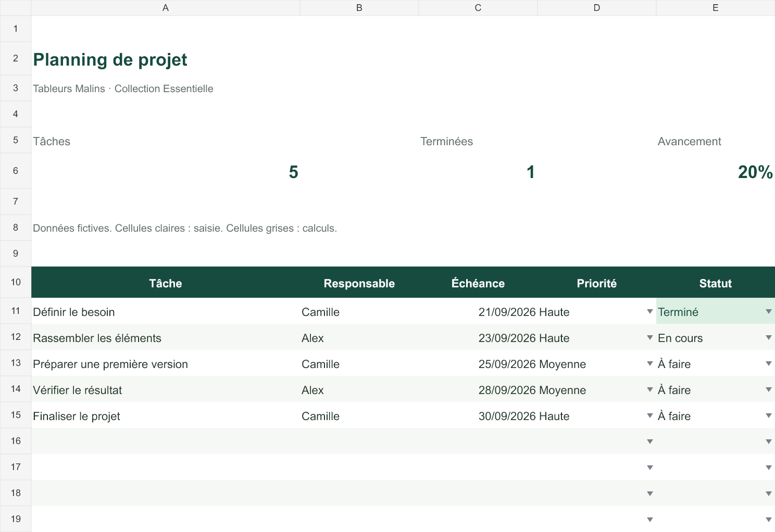Open Statut dropdown in row 15
The height and width of the screenshot is (532, 775).
coord(768,415)
